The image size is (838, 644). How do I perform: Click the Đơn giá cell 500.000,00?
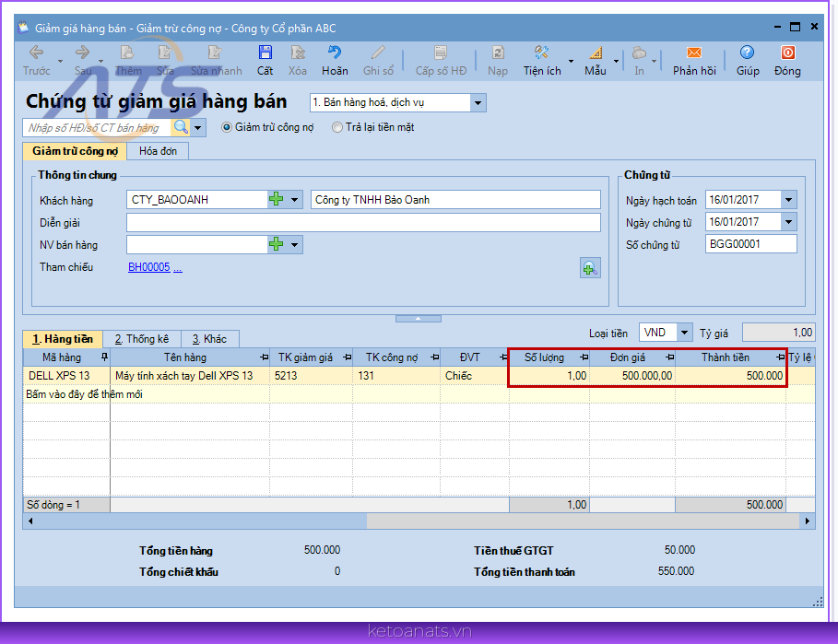click(x=632, y=376)
